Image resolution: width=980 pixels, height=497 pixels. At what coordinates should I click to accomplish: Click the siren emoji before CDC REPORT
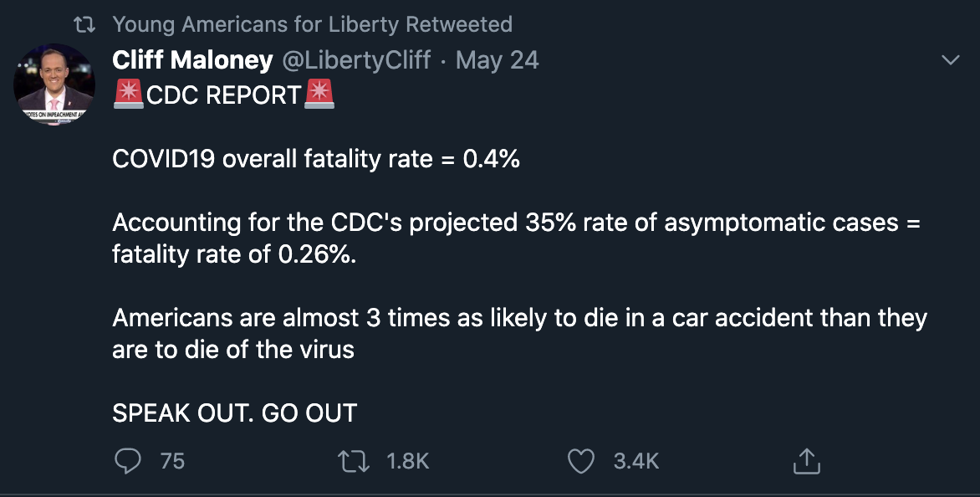coord(129,95)
